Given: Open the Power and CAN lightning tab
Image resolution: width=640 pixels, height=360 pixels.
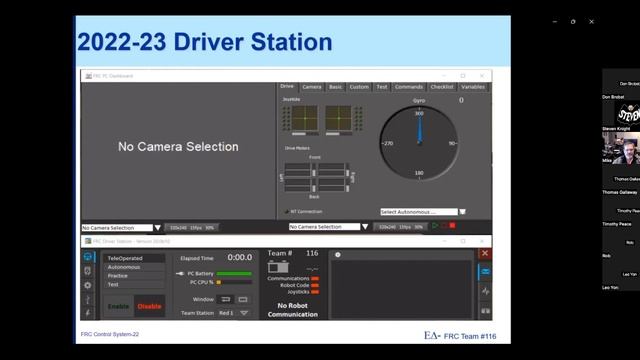Looking at the screenshot, I should 88,312.
